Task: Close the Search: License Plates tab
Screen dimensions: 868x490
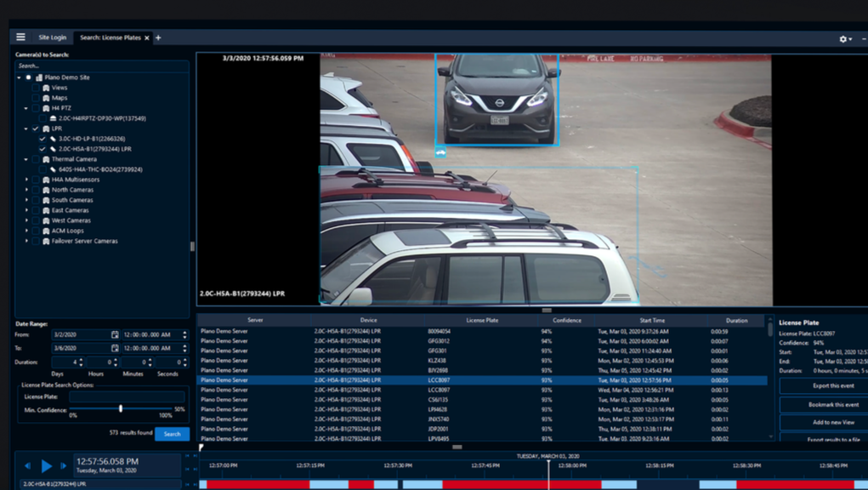Action: [x=147, y=37]
